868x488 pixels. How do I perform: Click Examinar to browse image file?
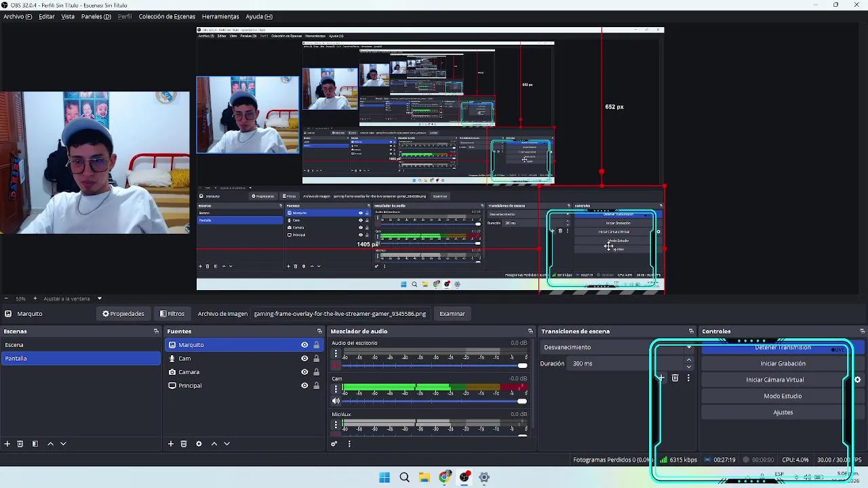point(452,314)
